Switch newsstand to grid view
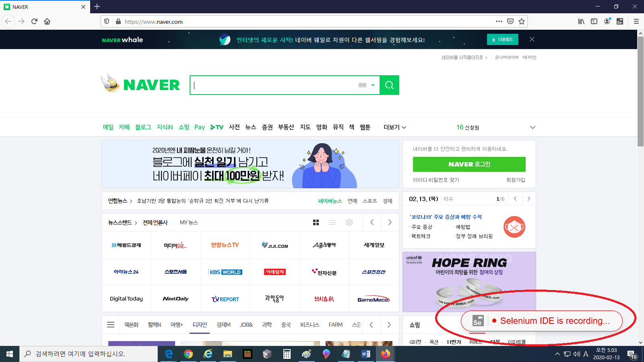Viewport: 644px width, 362px height. pos(316,222)
